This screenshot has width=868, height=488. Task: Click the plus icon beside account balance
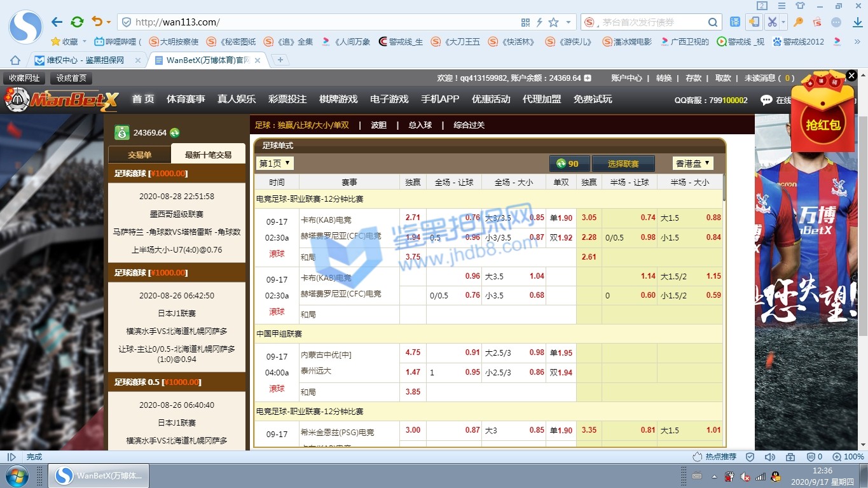pos(588,78)
